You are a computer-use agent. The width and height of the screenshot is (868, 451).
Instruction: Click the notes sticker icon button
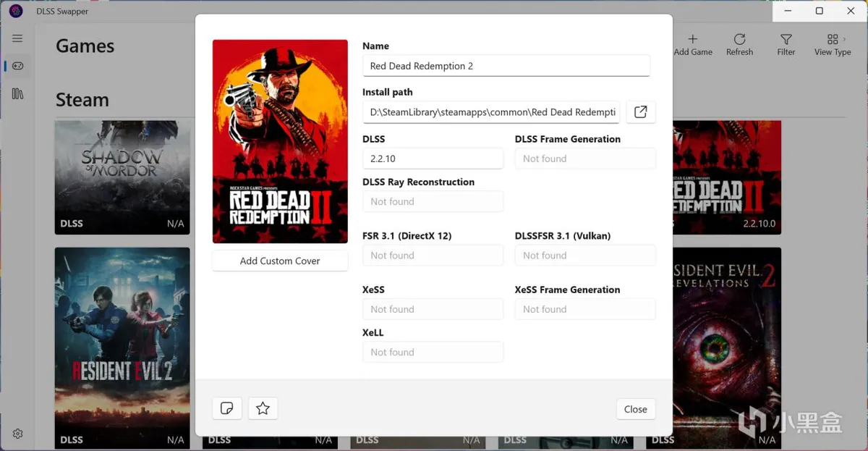coord(226,409)
